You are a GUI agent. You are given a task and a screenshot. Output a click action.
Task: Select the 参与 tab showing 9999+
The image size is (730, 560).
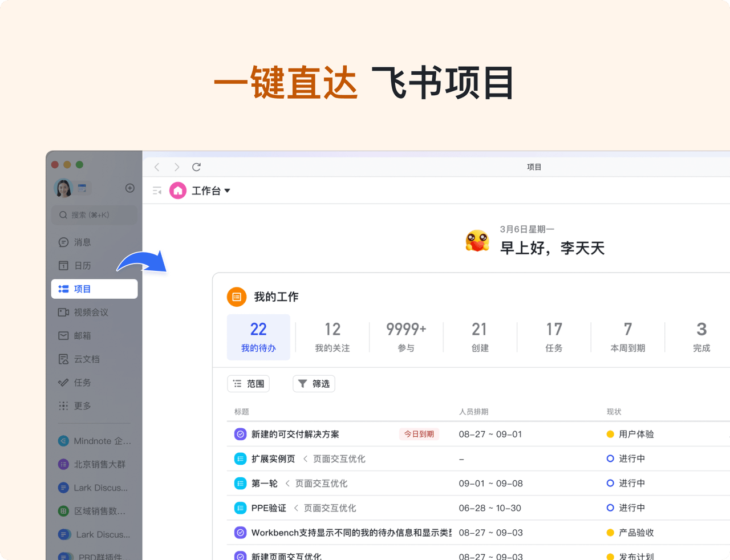(x=406, y=337)
